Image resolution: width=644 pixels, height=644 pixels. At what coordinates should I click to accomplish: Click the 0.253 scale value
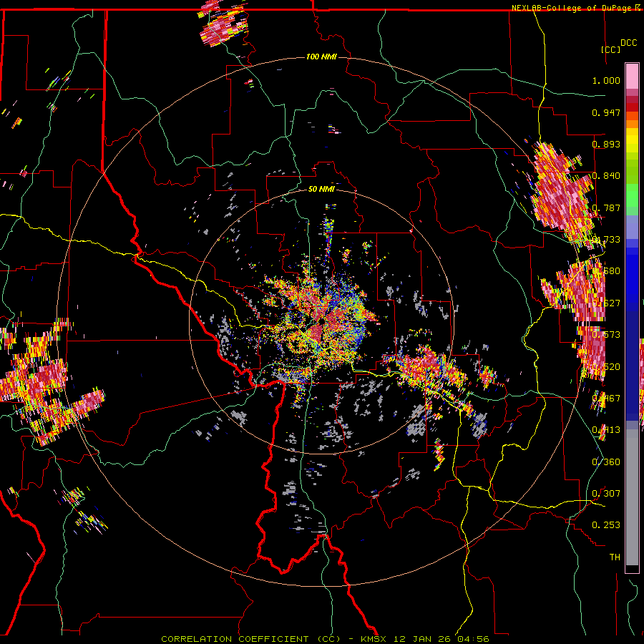(x=606, y=525)
